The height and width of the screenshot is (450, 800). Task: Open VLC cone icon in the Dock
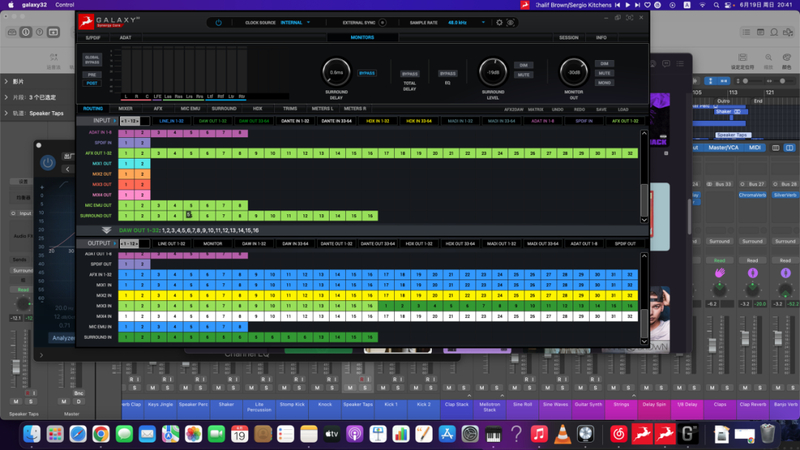562,434
